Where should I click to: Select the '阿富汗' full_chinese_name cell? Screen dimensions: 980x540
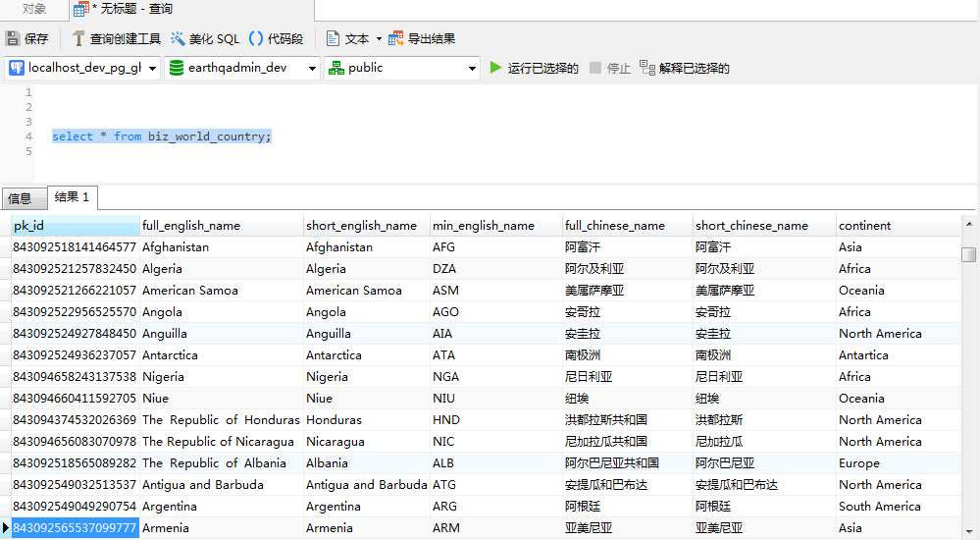click(x=628, y=247)
